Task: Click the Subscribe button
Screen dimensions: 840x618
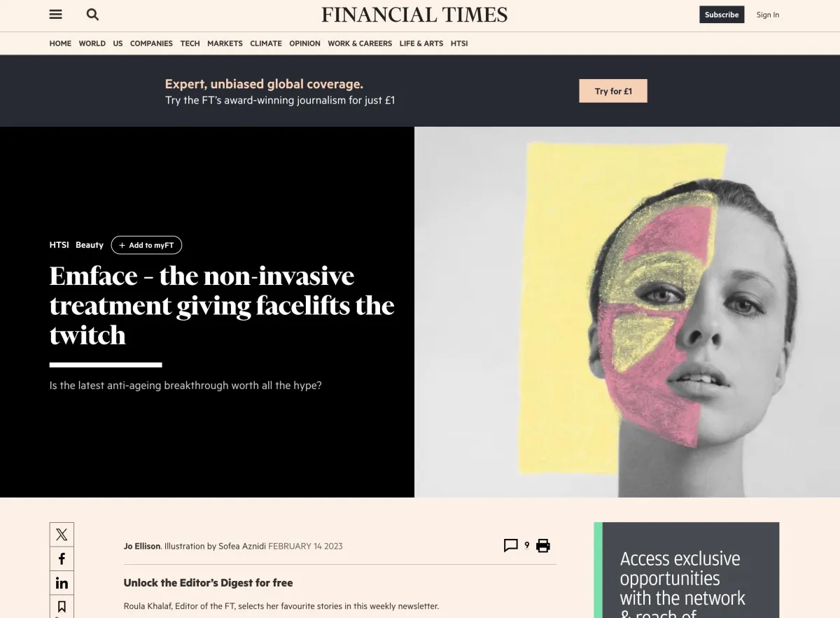Action: (722, 15)
